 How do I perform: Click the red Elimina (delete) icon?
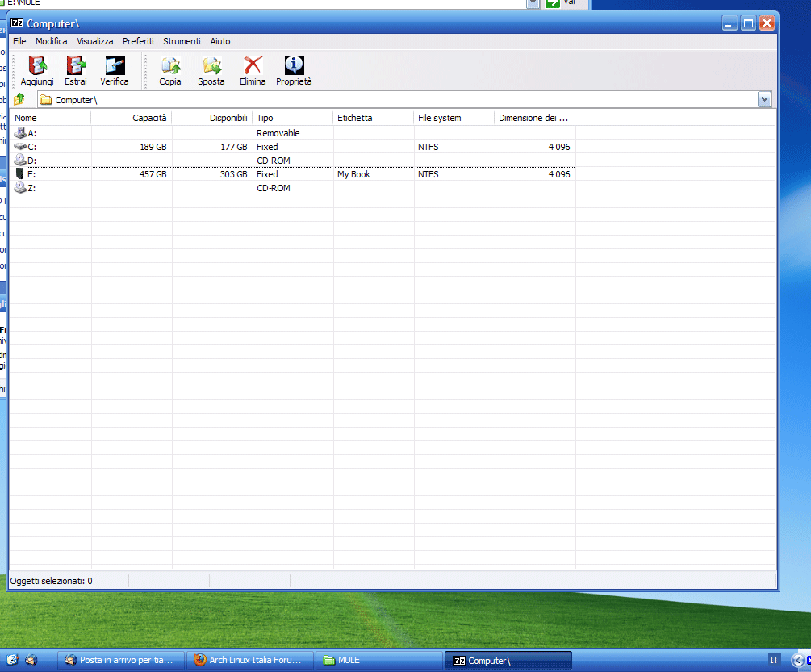tap(253, 65)
